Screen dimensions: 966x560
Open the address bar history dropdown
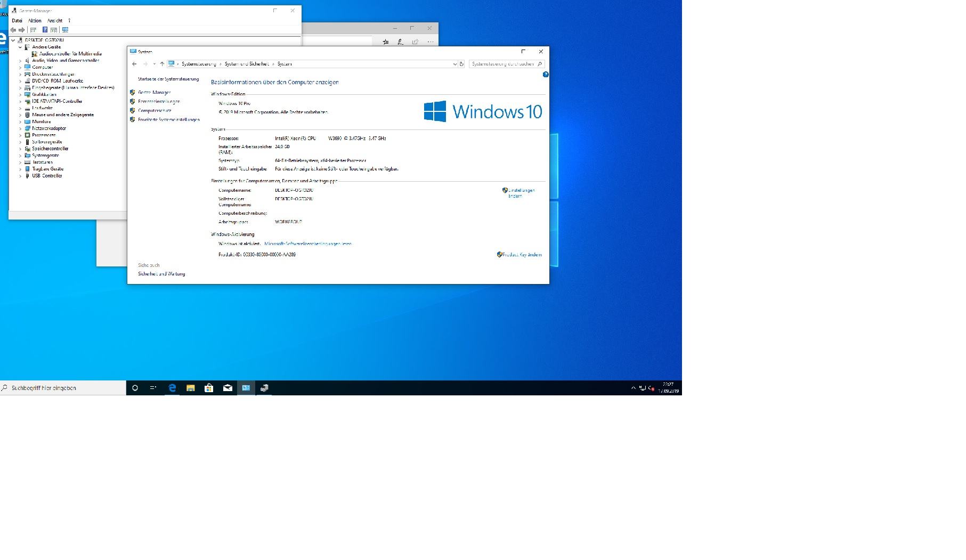click(454, 64)
